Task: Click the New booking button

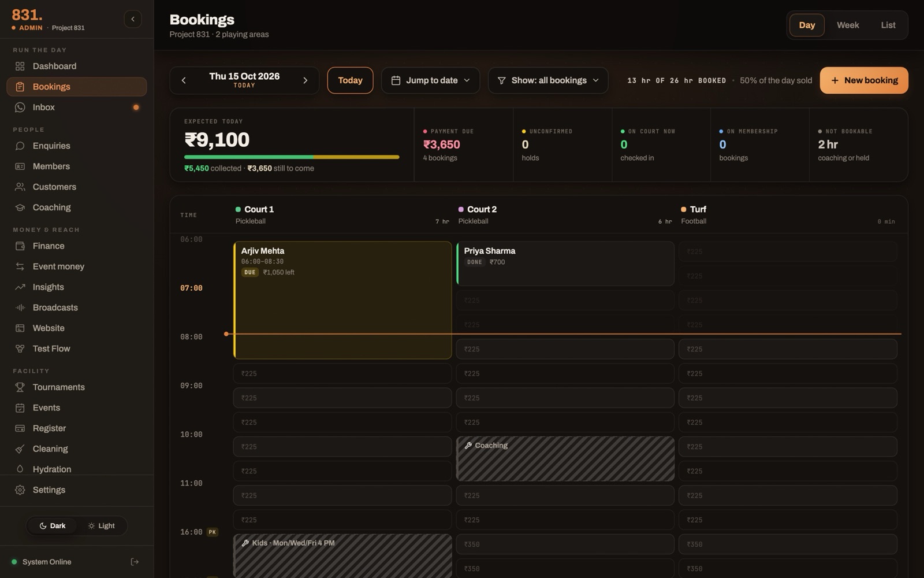Action: click(x=864, y=80)
